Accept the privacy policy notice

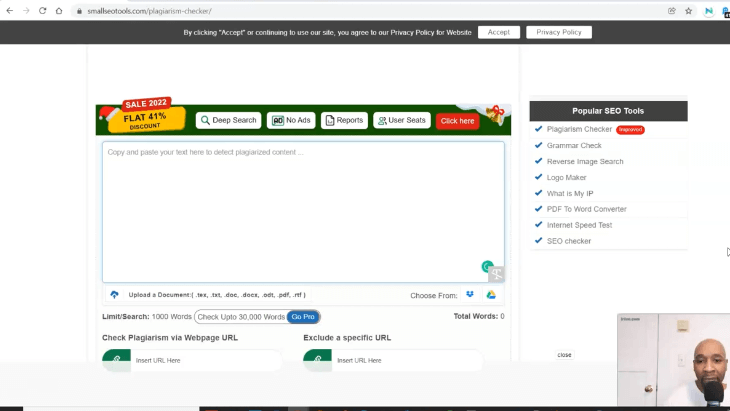click(x=499, y=32)
